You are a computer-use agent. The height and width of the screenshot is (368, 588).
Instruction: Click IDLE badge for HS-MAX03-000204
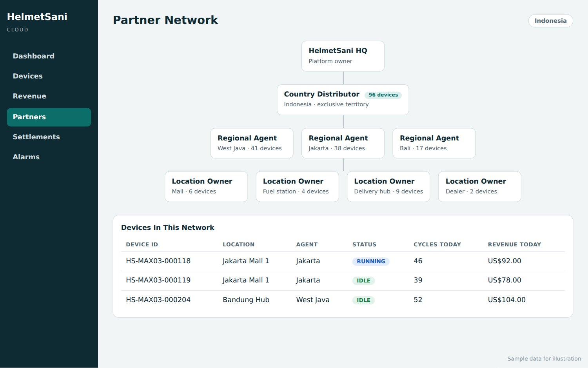(x=363, y=300)
